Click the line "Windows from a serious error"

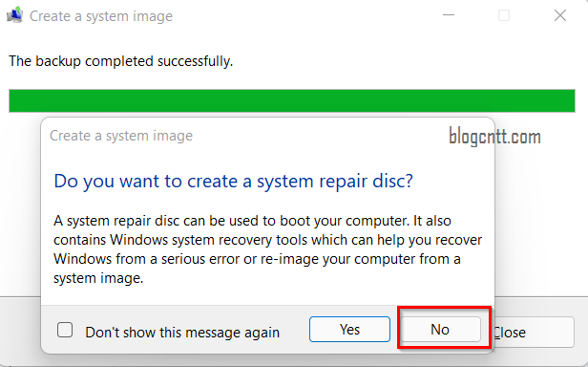point(257,259)
